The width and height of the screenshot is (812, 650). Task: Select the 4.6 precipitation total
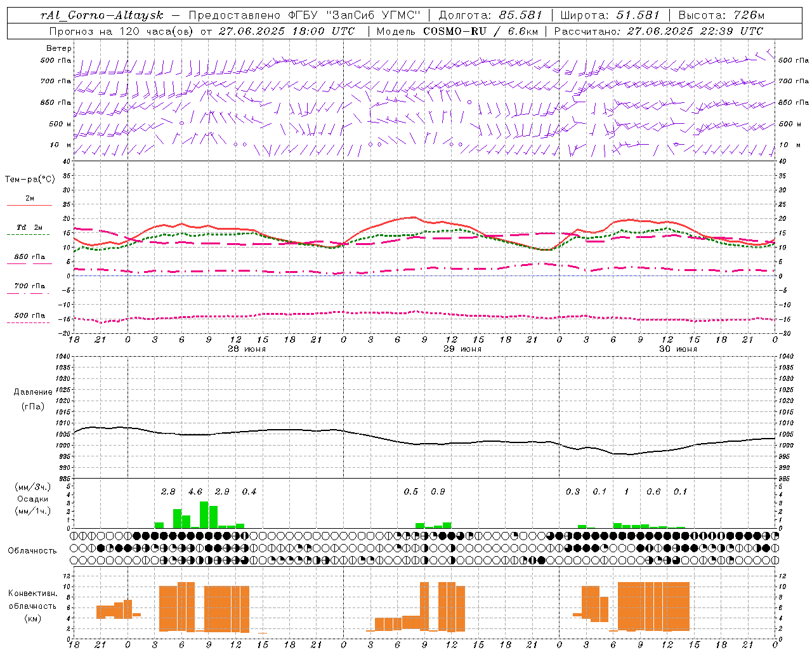(195, 492)
